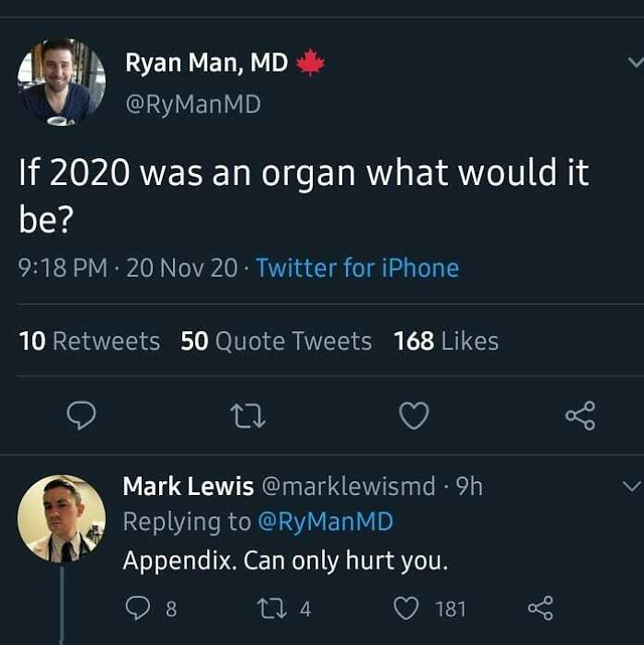Open Ryan Man's profile picture
Image resolution: width=644 pixels, height=645 pixels.
61,82
